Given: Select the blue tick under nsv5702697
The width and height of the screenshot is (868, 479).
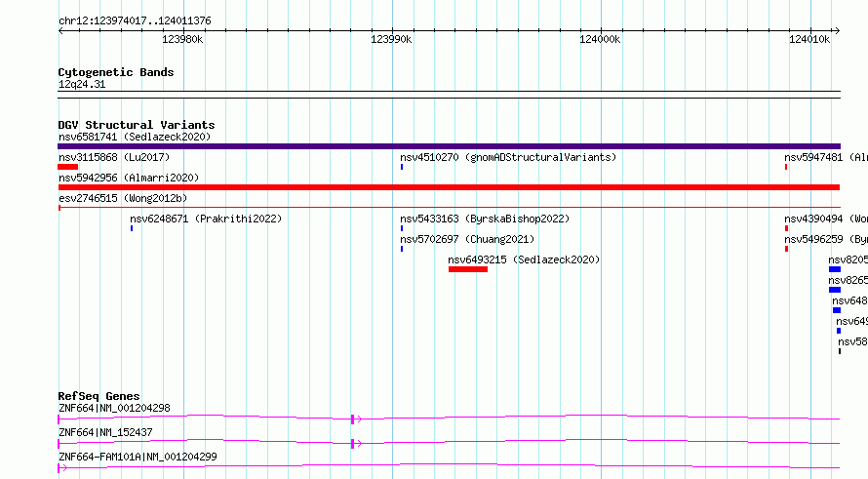Looking at the screenshot, I should tap(402, 249).
